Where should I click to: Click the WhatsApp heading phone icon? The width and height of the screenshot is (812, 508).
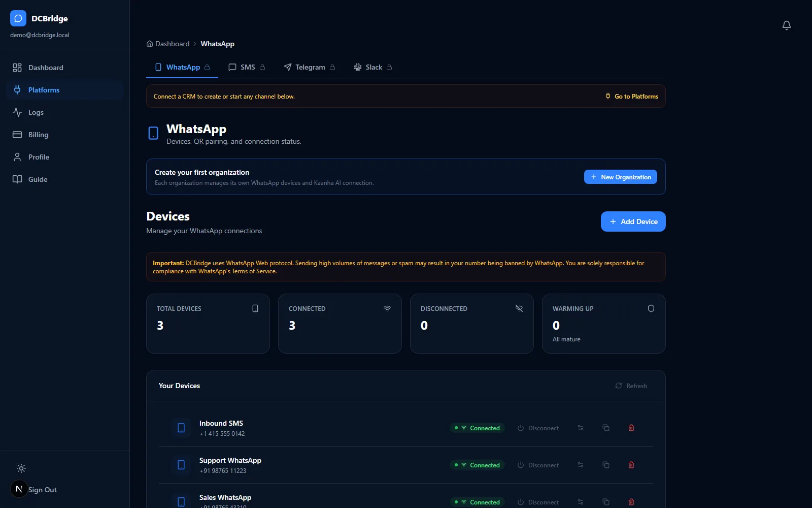[x=153, y=133]
